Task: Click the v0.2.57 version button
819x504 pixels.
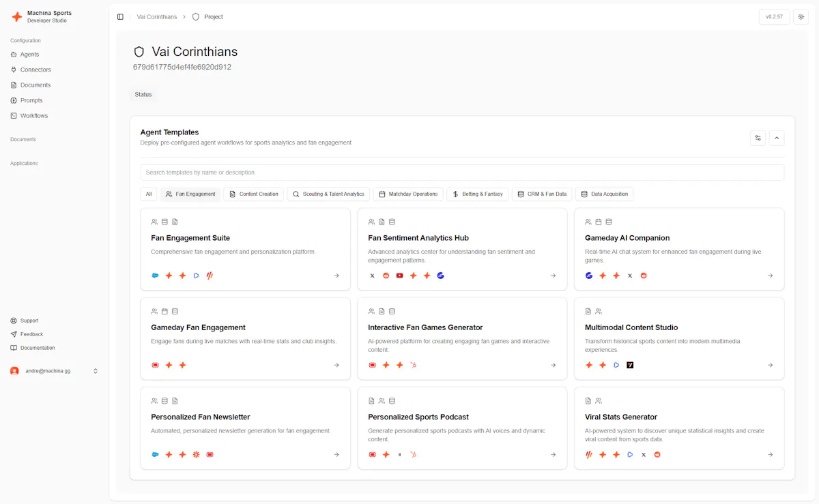Action: 775,17
